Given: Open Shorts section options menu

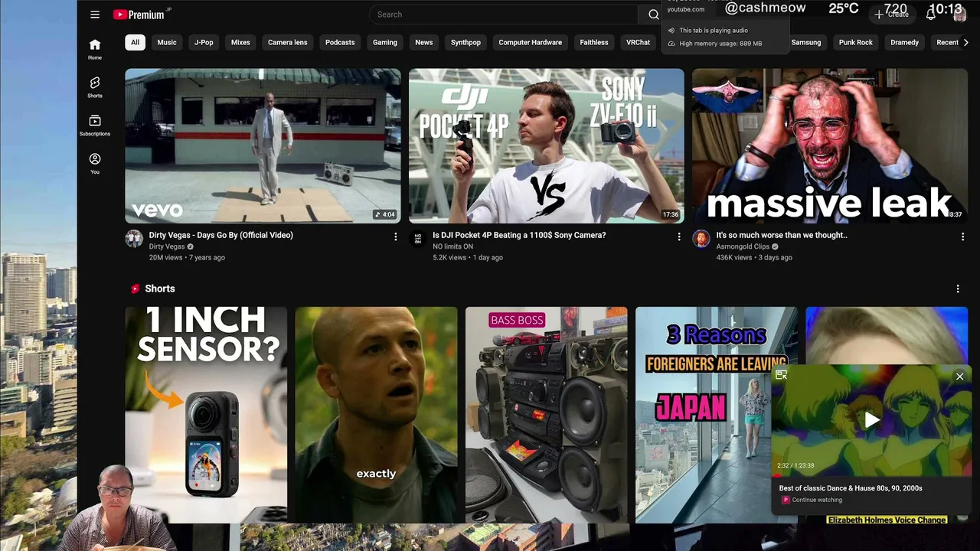Looking at the screenshot, I should tap(958, 289).
